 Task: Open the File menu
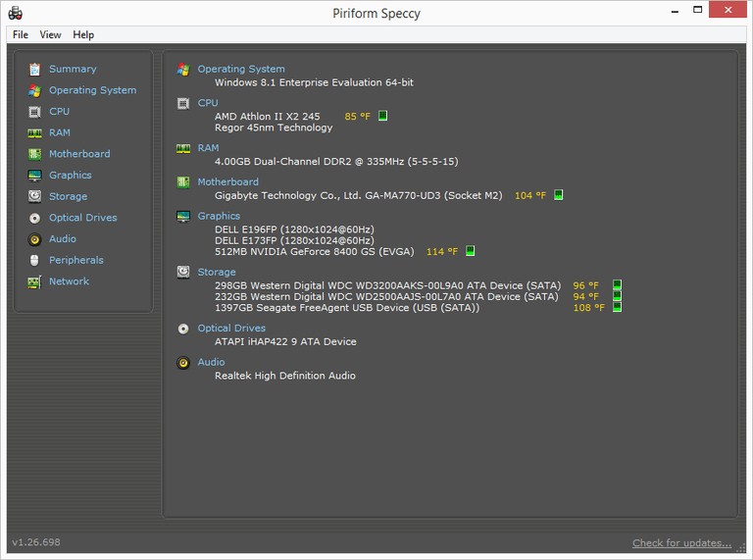(x=21, y=34)
